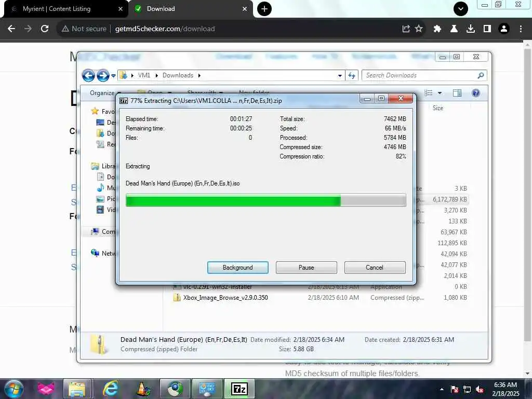Viewport: 532px width, 399px height.
Task: Toggle Explorer preview pane icon
Action: click(x=457, y=93)
